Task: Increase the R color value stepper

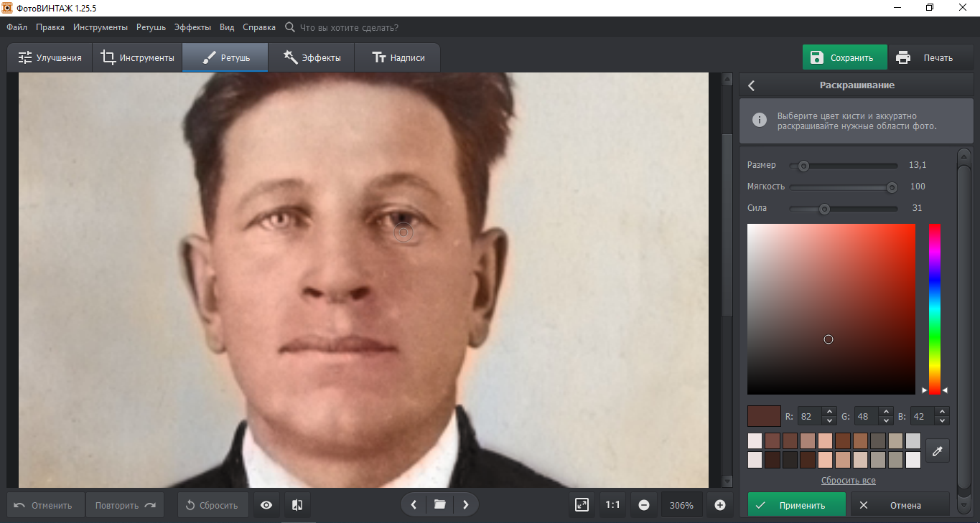Action: (x=829, y=412)
